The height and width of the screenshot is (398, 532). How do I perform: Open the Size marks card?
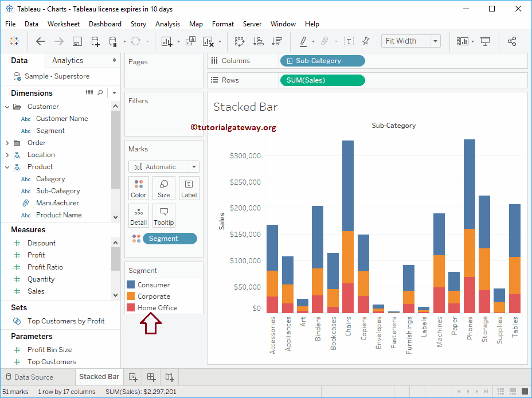click(164, 188)
